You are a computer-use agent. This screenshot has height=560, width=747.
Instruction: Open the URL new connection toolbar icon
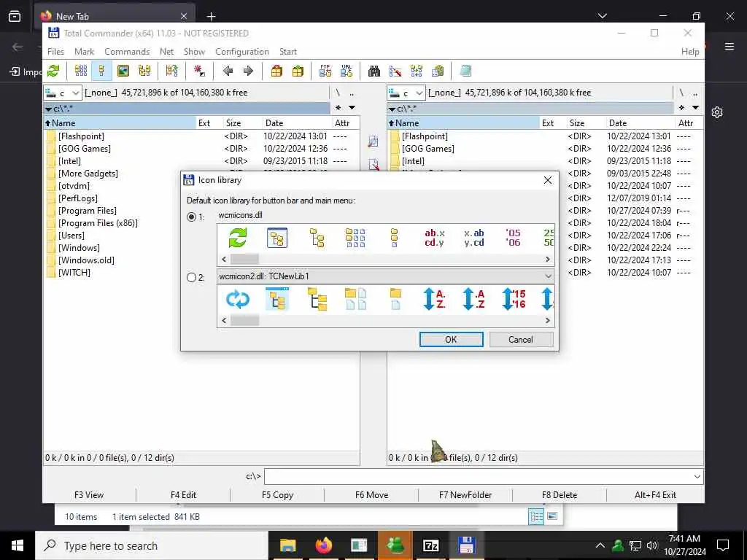point(347,71)
